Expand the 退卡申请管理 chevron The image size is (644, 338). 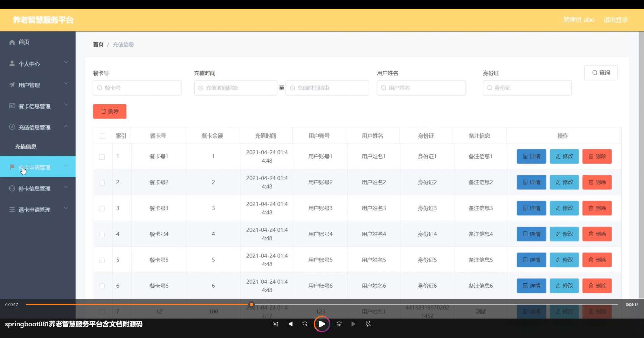coord(66,208)
